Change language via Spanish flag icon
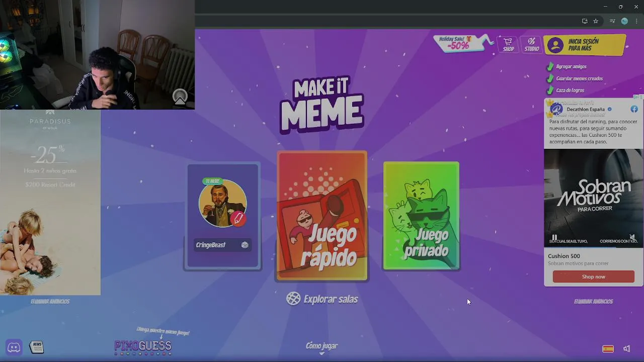This screenshot has height=362, width=644. [x=608, y=349]
